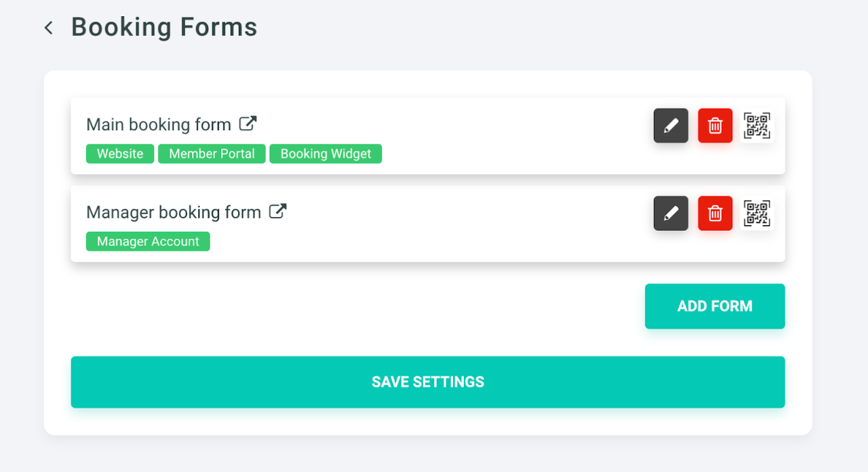Show QR code for Main booking form

tap(757, 125)
